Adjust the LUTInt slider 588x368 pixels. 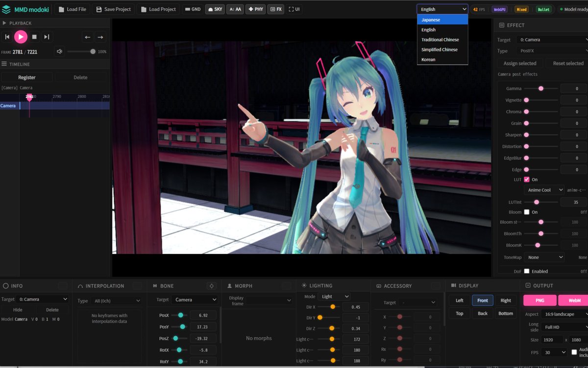pos(541,202)
